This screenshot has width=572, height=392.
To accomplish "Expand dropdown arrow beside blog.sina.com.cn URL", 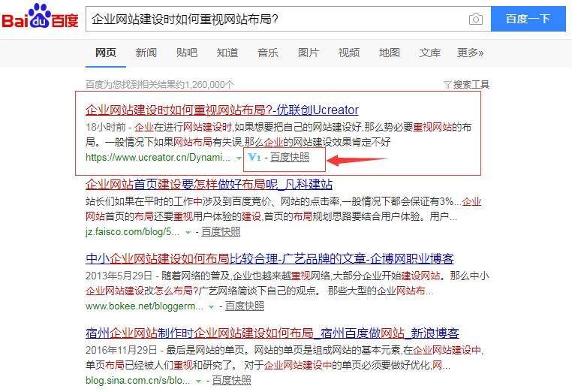I will [198, 381].
